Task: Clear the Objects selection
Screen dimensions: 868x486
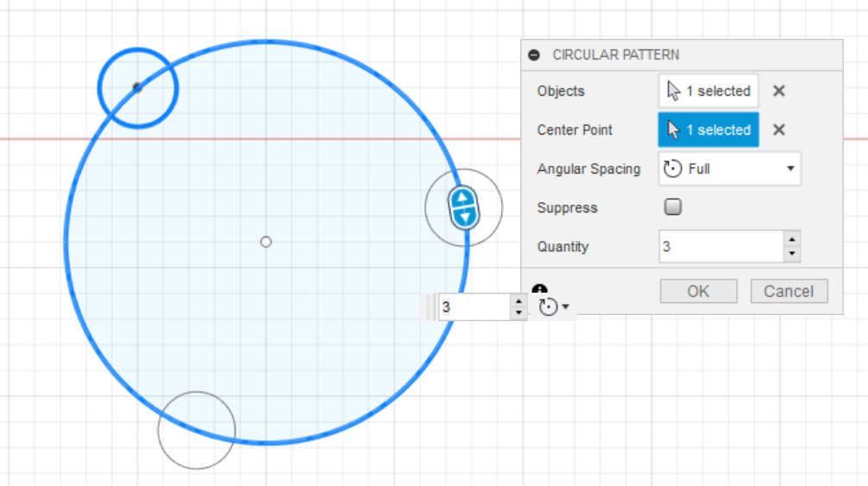Action: point(779,91)
